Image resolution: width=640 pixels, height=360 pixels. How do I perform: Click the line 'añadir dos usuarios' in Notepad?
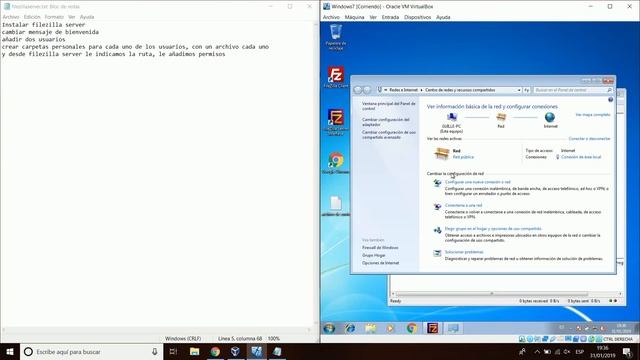(x=33, y=40)
